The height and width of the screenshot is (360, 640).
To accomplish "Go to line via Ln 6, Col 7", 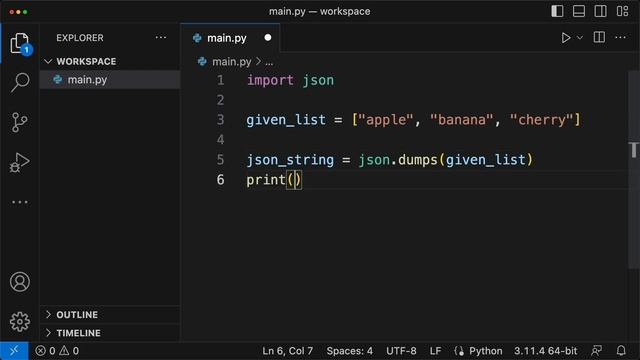I will (287, 351).
